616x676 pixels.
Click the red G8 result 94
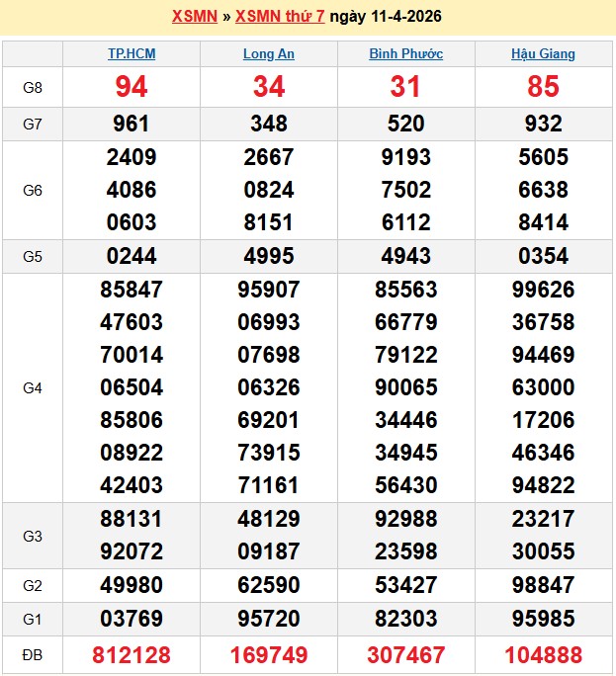click(x=132, y=88)
